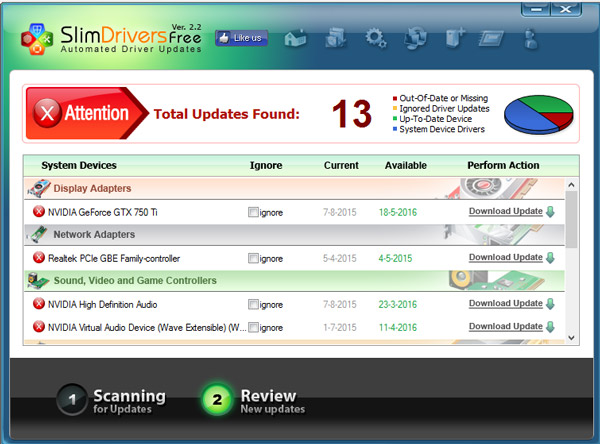Click the scrollbar up arrow in device list
The width and height of the screenshot is (600, 444).
pos(572,185)
